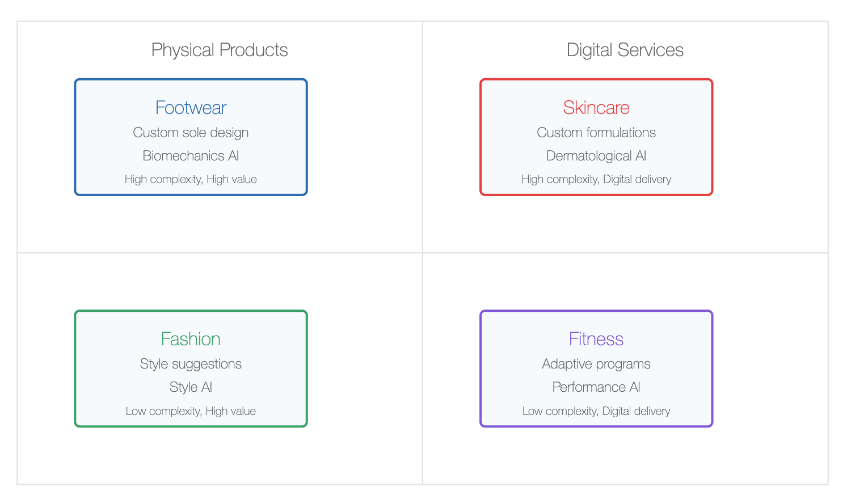Select Low complexity, High value caption
This screenshot has height=504, width=847.
[191, 411]
